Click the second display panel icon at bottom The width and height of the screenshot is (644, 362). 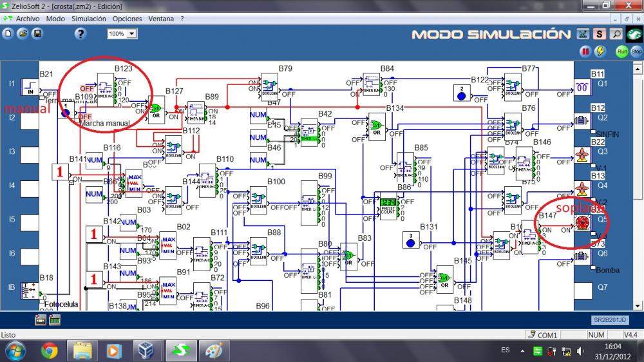click(x=55, y=319)
